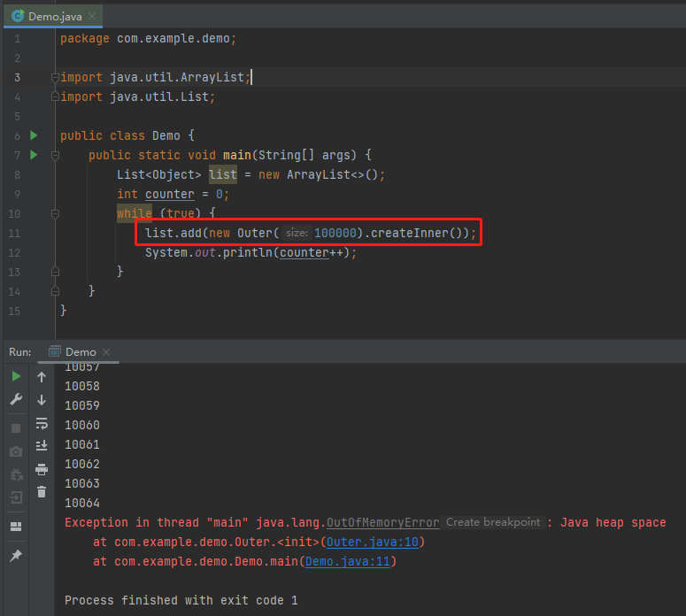Viewport: 686px width, 616px height.
Task: Click '100000' literal on line 11
Action: tap(335, 233)
